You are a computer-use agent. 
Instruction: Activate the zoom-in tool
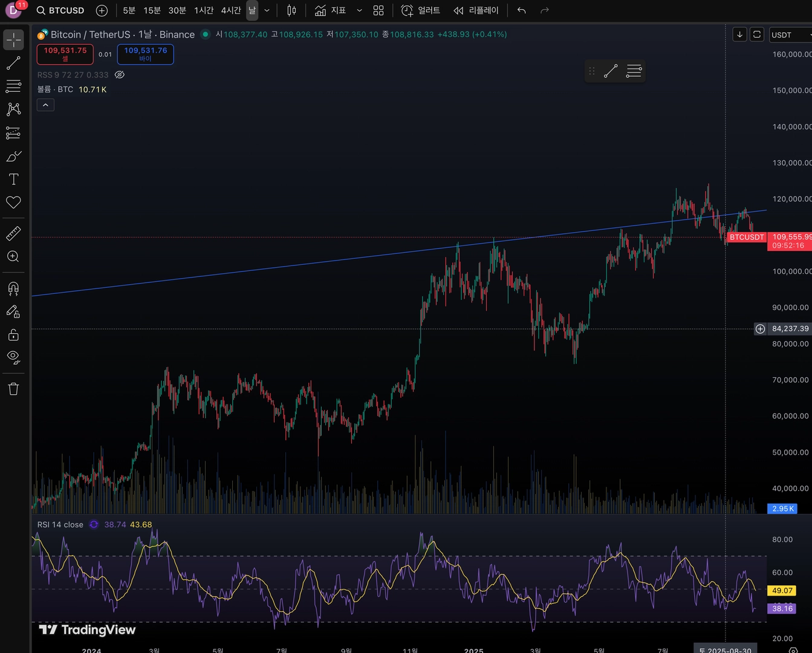click(x=13, y=256)
